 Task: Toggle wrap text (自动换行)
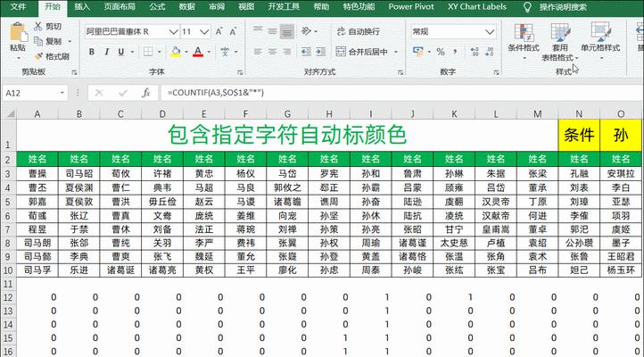click(x=359, y=31)
